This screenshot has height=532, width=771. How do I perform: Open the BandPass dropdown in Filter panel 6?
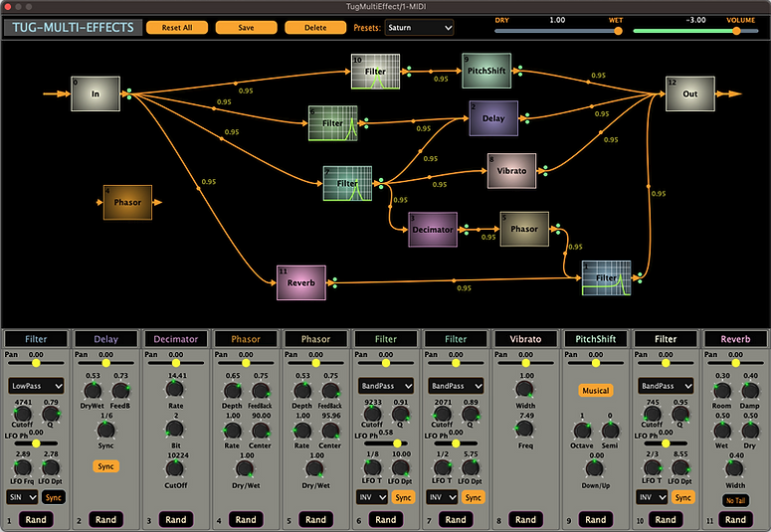(x=386, y=386)
